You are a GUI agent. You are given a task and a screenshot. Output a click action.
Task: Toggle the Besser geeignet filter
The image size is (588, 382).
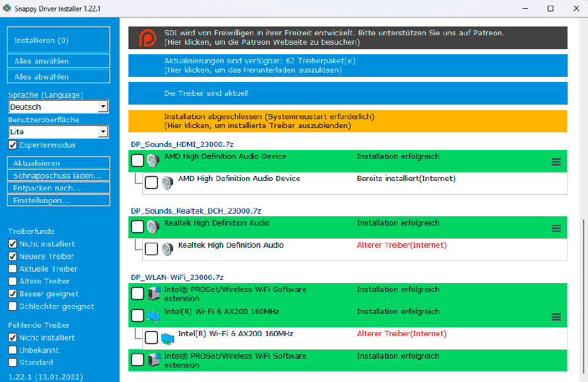(x=13, y=294)
